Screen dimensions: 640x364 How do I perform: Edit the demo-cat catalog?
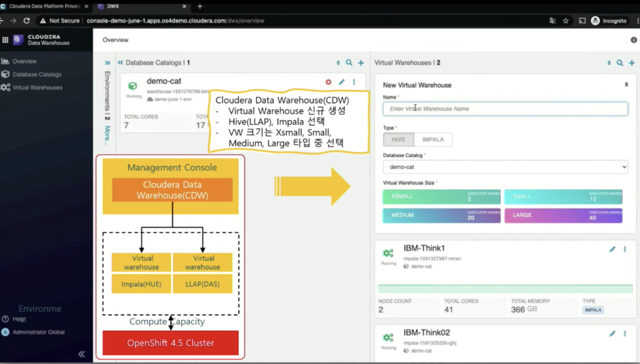(x=342, y=82)
